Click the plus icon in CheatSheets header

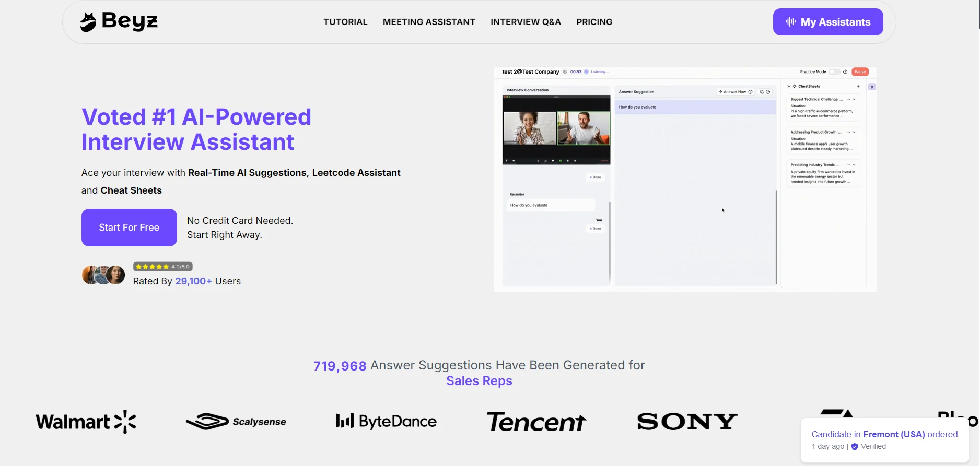tap(858, 86)
